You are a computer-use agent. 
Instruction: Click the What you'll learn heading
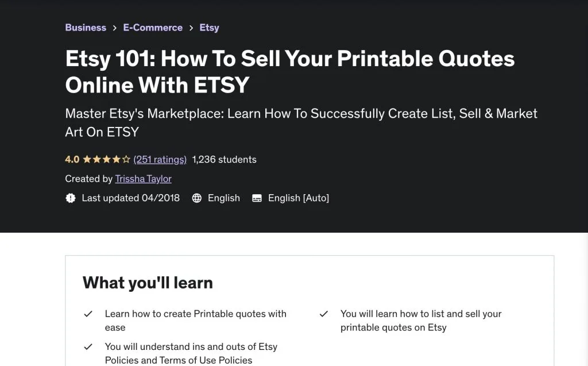(x=148, y=283)
